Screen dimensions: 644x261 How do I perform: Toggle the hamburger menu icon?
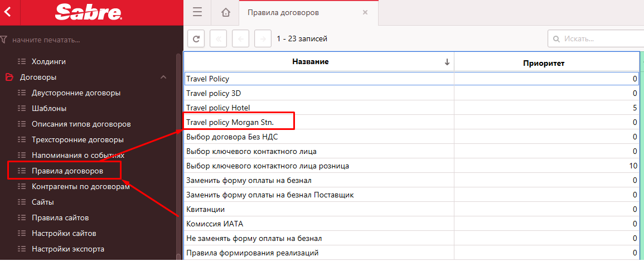coord(197,12)
